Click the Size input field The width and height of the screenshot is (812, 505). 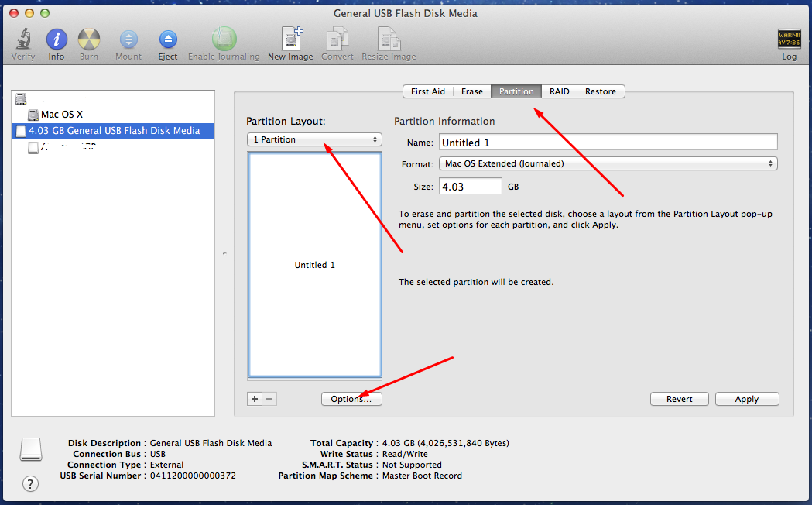tap(470, 187)
